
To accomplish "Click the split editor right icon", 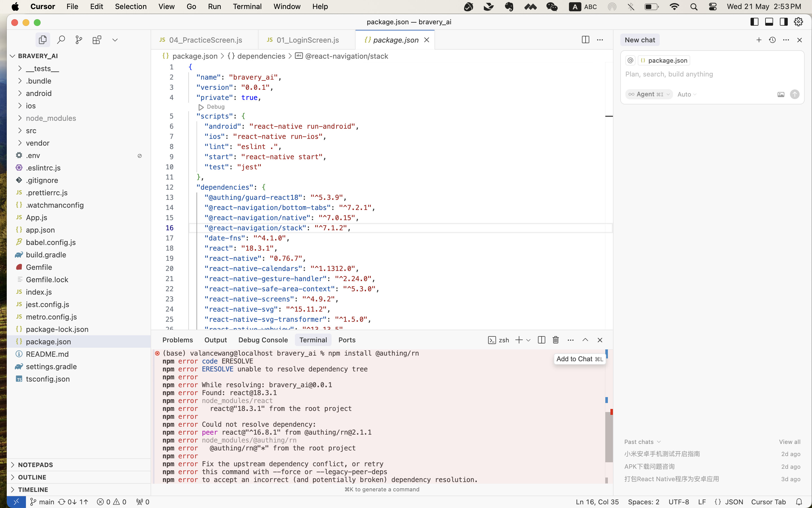I will coord(586,40).
